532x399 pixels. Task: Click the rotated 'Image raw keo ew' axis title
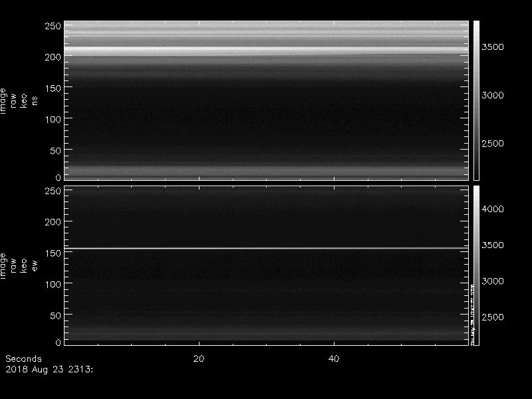tap(19, 265)
